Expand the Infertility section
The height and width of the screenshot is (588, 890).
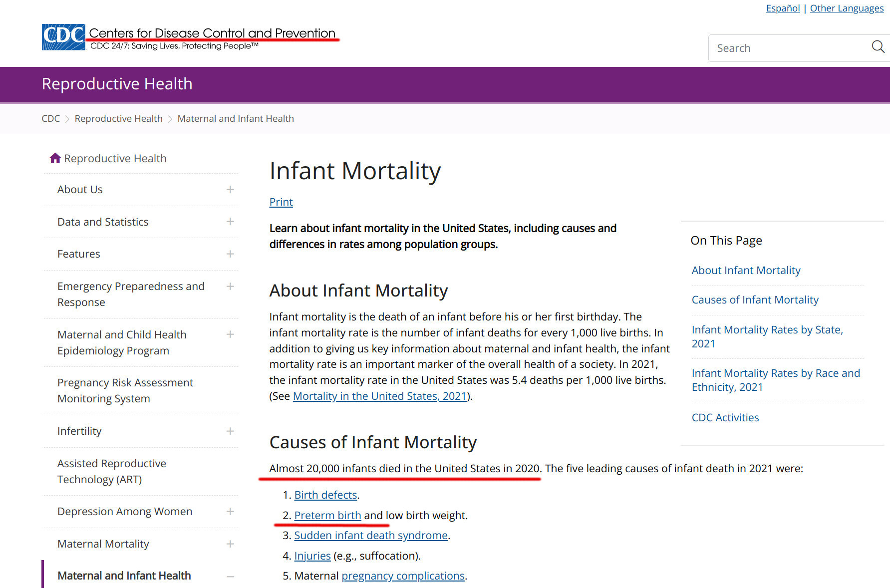[x=230, y=431]
